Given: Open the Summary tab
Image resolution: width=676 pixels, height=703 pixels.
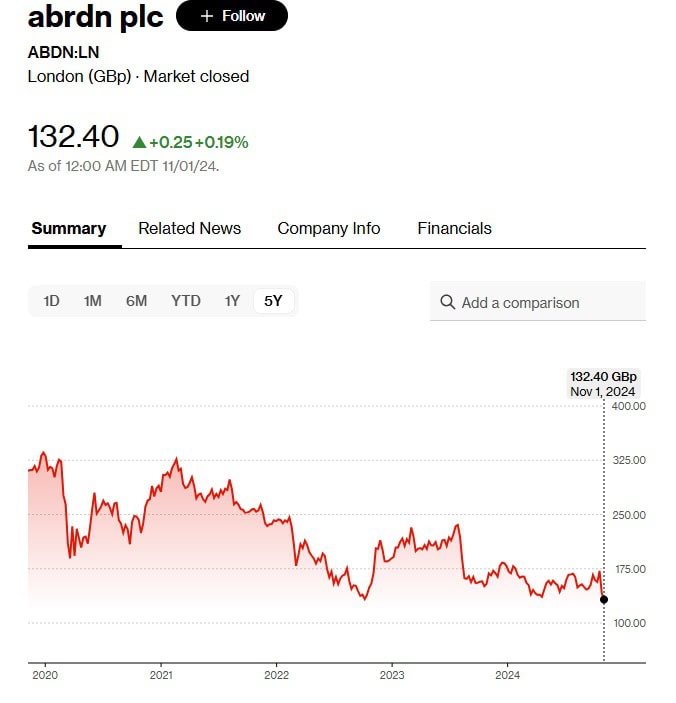Looking at the screenshot, I should pos(68,228).
